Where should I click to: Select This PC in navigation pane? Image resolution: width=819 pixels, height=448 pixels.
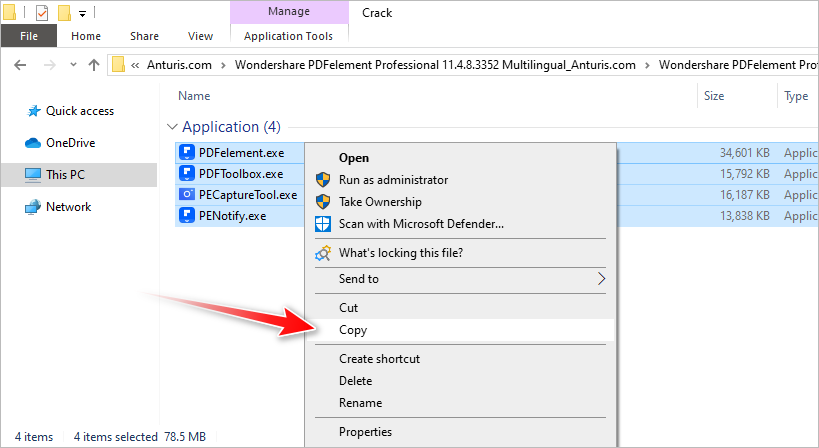[65, 175]
